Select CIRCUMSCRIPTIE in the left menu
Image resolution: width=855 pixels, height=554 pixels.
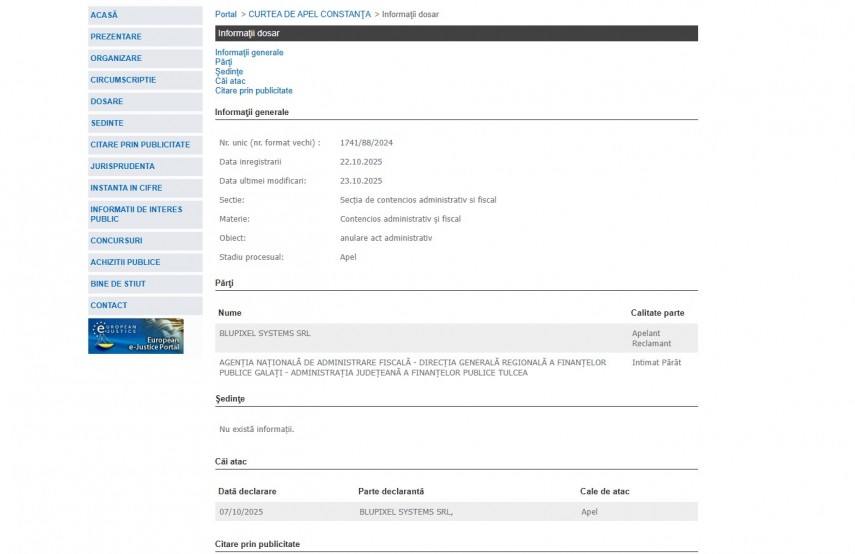click(123, 80)
